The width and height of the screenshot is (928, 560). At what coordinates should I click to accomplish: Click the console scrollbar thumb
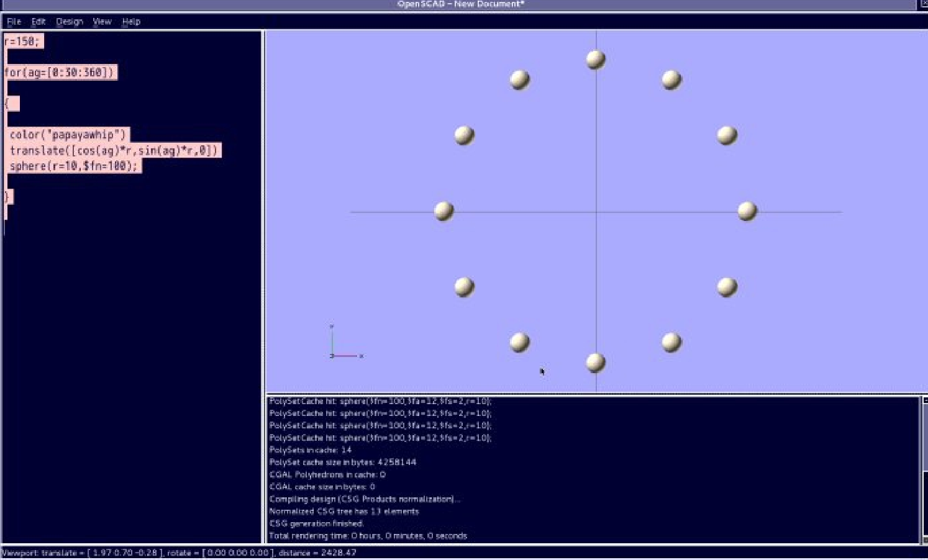[924, 441]
